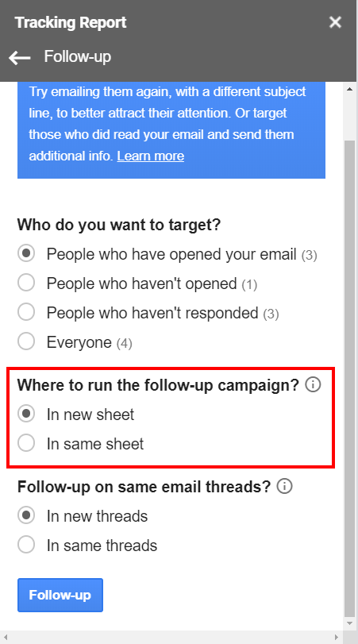Click the vertical scrollbar up arrow
This screenshot has height=644, width=358.
[350, 89]
